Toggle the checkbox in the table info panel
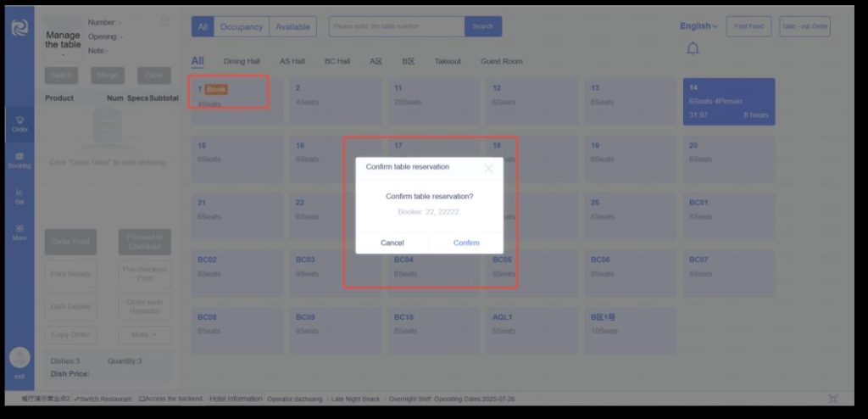This screenshot has width=868, height=419. [x=165, y=21]
